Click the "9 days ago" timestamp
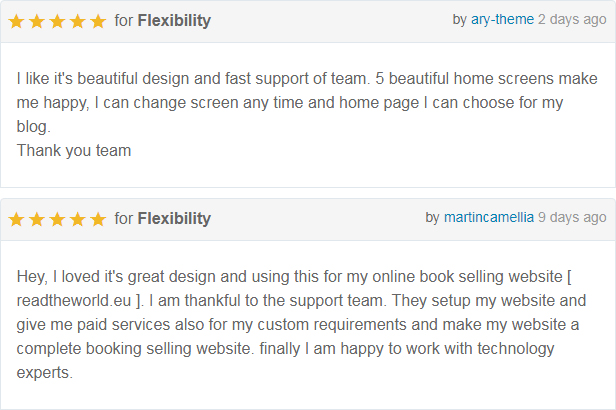This screenshot has height=410, width=616. [x=572, y=217]
